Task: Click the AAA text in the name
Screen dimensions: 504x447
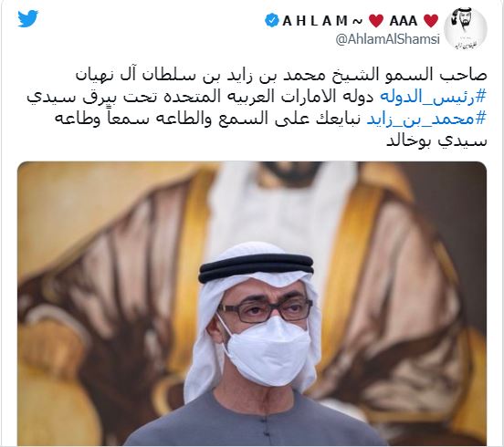Action: coord(404,21)
